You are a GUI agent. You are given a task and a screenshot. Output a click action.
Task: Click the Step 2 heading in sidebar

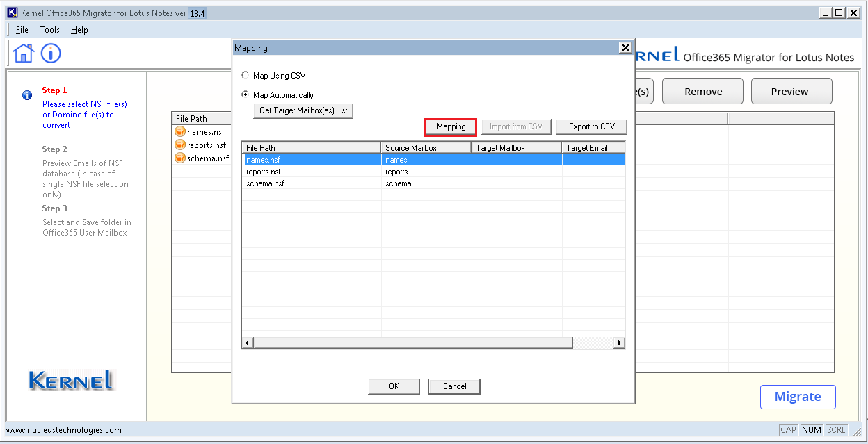pyautogui.click(x=54, y=149)
